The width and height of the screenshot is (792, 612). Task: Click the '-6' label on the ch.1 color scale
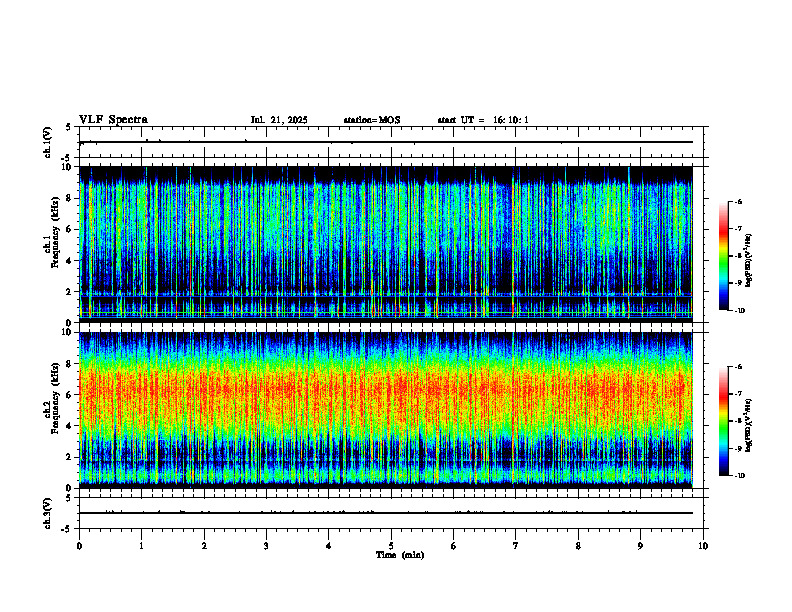click(x=738, y=201)
